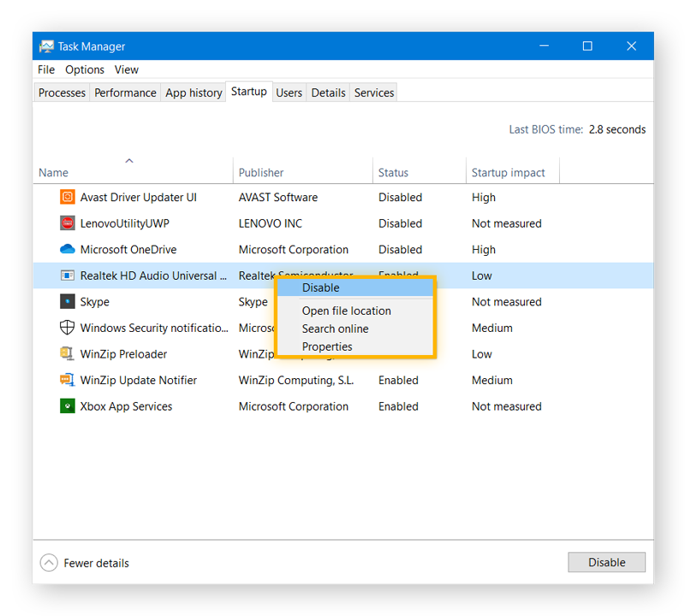
Task: Click the LenovoUtilityUWP icon
Action: click(68, 223)
